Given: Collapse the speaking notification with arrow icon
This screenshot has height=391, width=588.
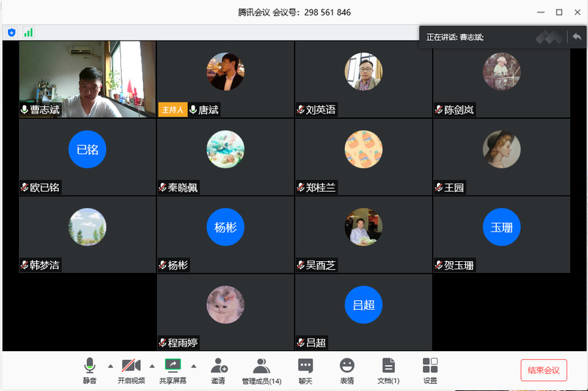Looking at the screenshot, I should click(x=575, y=36).
